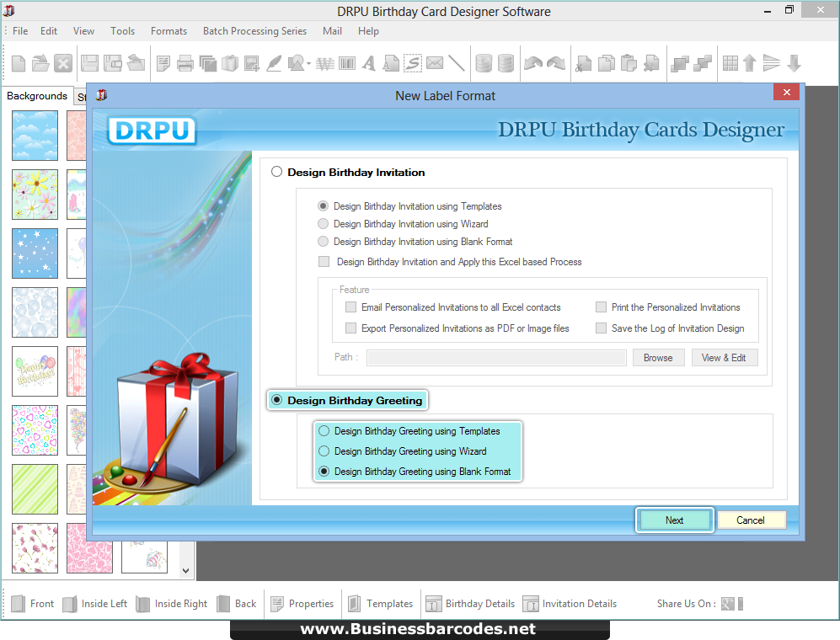Screen dimensions: 840x640
Task: Click the gift box toolbar icon
Action: (x=230, y=63)
